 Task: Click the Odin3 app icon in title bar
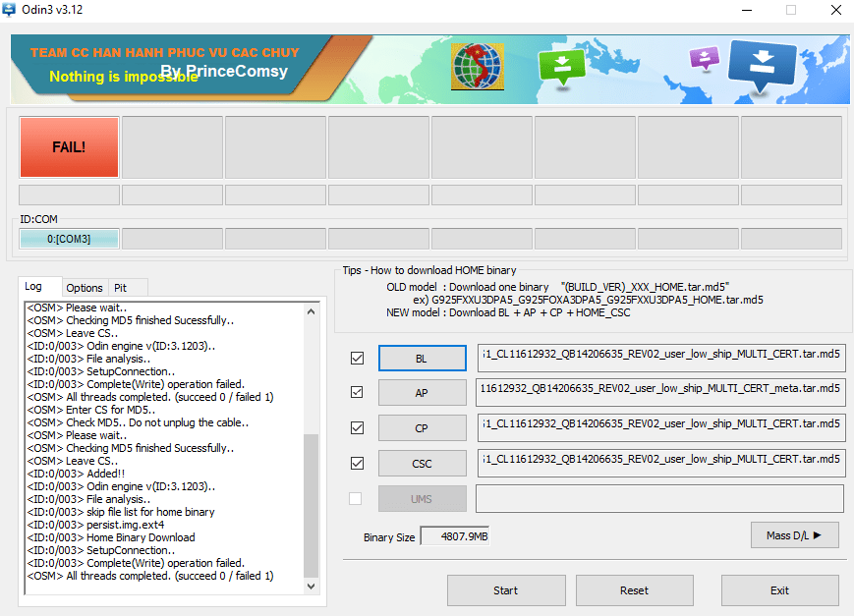pos(9,10)
